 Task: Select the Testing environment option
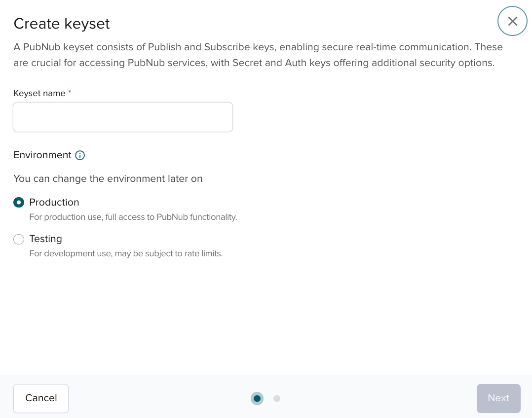coord(19,239)
